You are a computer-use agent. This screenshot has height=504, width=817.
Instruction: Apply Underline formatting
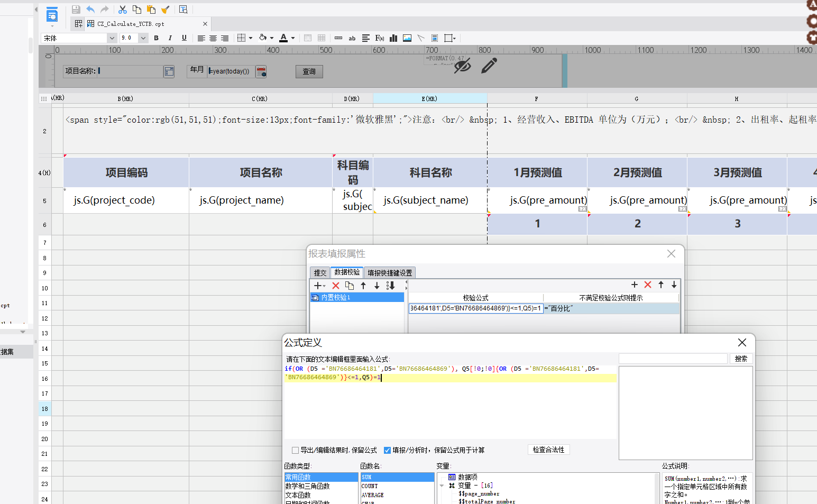coord(184,38)
